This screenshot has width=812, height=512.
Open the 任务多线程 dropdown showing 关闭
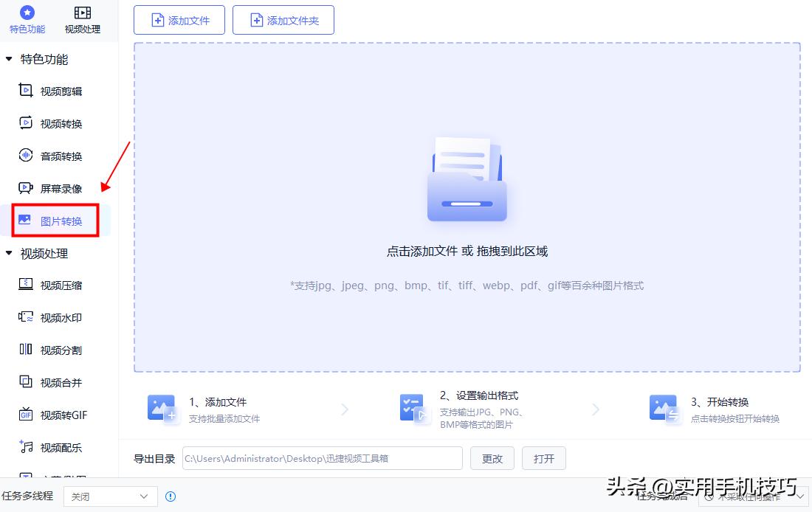pos(110,497)
